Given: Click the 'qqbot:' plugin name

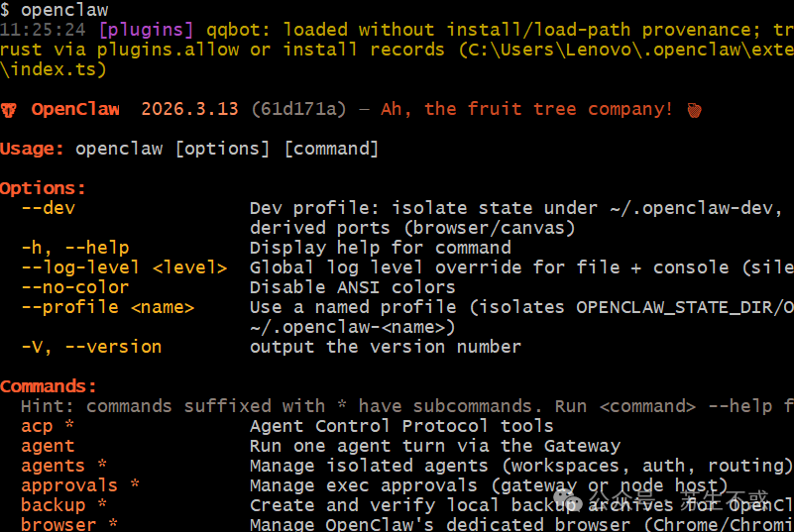Looking at the screenshot, I should 238,30.
